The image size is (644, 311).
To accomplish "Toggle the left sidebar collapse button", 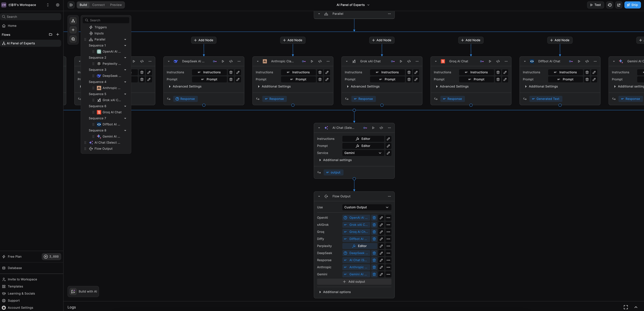I will (71, 5).
